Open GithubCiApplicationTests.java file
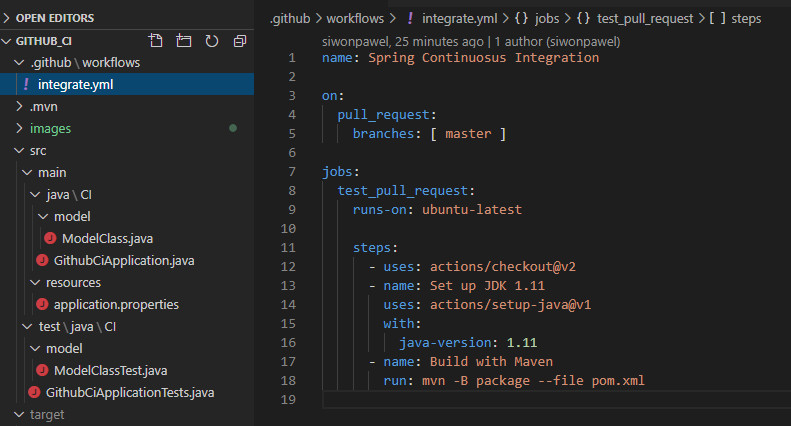Image resolution: width=791 pixels, height=426 pixels. tap(130, 392)
